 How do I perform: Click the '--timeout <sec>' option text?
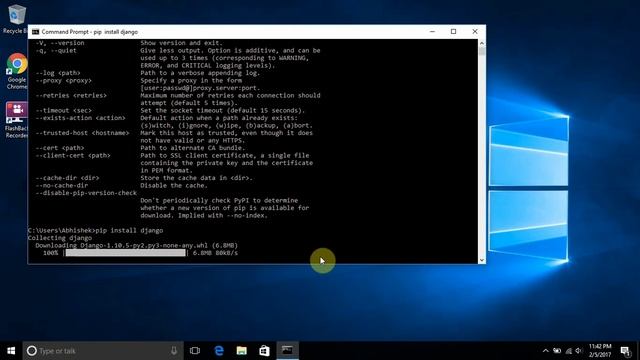pos(64,111)
